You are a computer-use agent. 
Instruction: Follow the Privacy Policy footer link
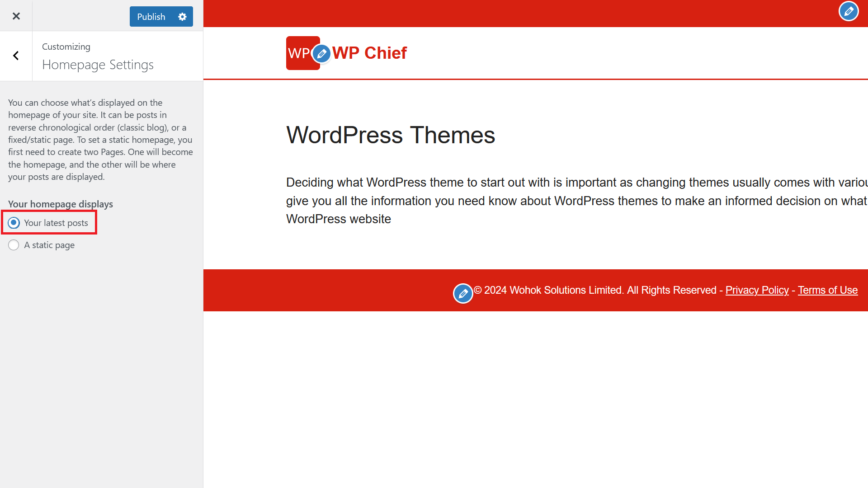pyautogui.click(x=757, y=290)
